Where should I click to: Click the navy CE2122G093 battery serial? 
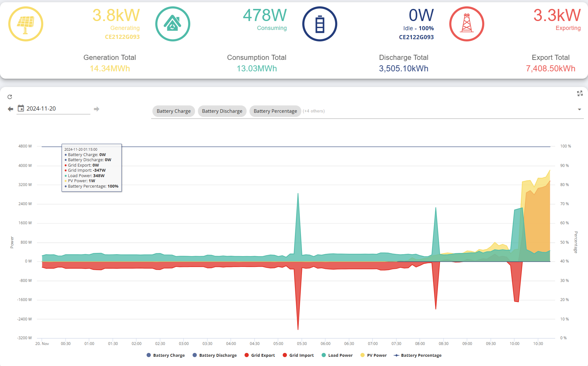coord(416,37)
